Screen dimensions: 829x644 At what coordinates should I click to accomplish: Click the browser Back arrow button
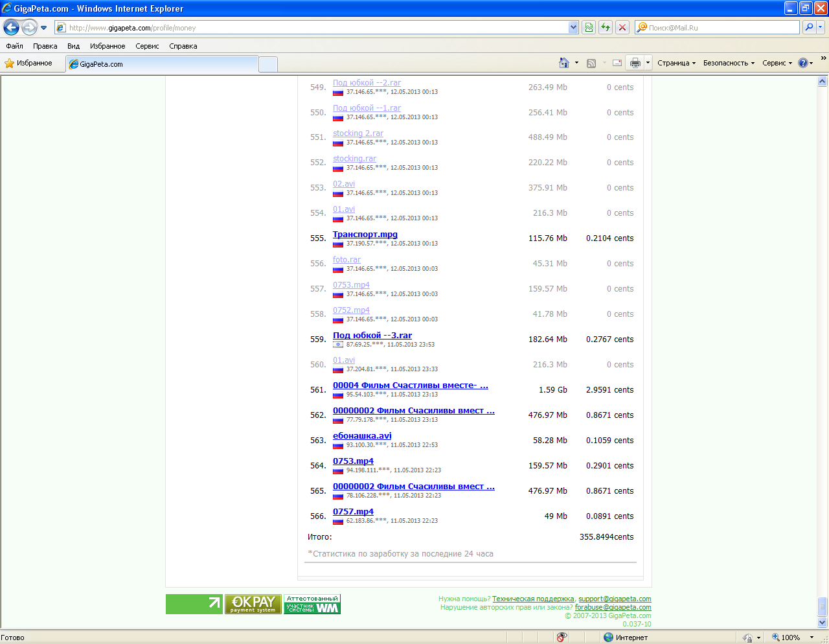[12, 27]
